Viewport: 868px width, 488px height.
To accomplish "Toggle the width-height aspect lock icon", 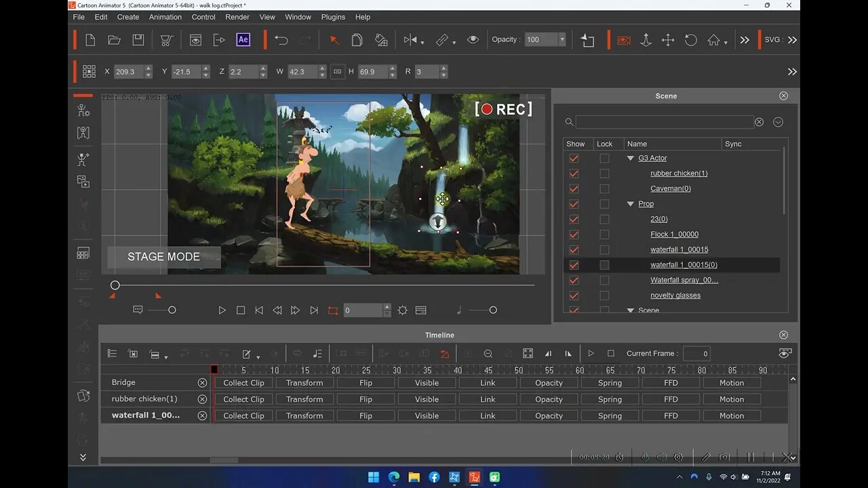I will pyautogui.click(x=338, y=71).
